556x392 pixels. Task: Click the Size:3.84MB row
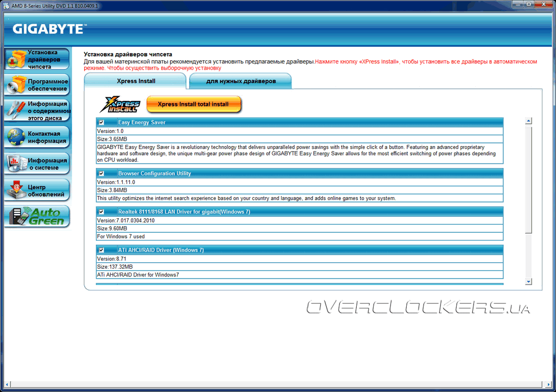click(300, 191)
